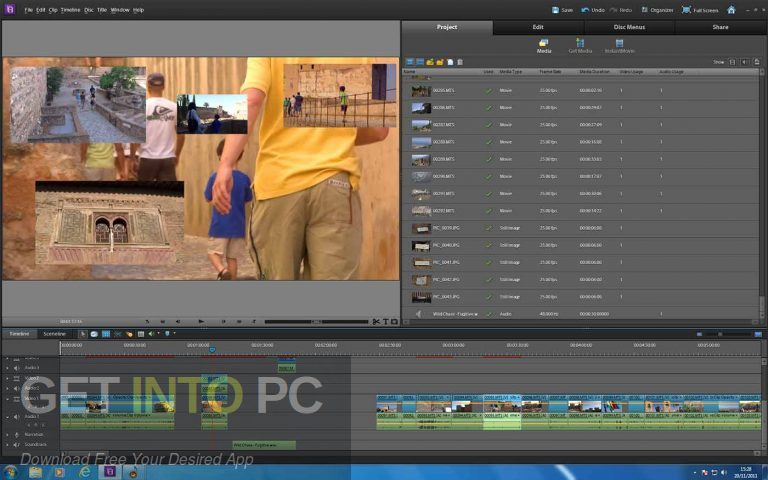Open Windows Explorer from the taskbar
Screen dimensions: 768x480
pyautogui.click(x=35, y=472)
